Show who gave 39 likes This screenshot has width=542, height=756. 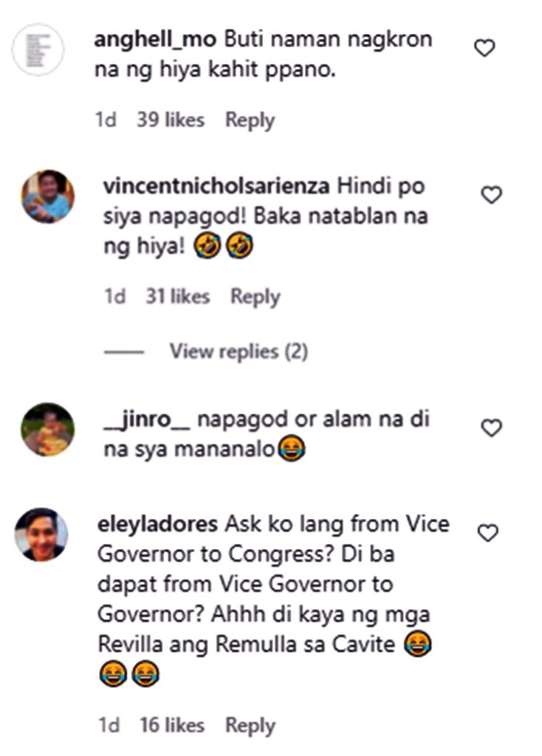[x=171, y=120]
